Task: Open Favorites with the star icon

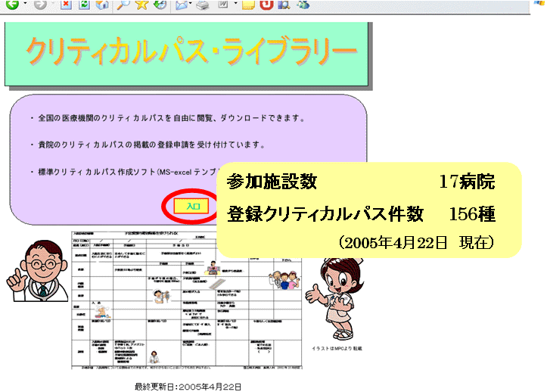Action: [x=141, y=5]
